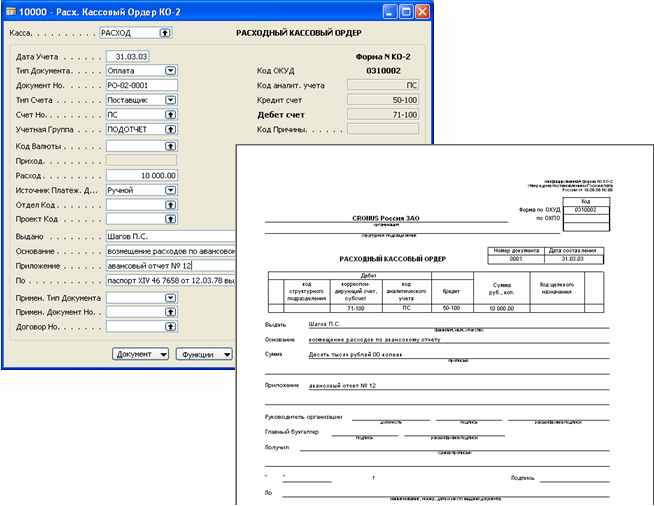
Task: Click printed table cell 71-100
Action: point(356,308)
